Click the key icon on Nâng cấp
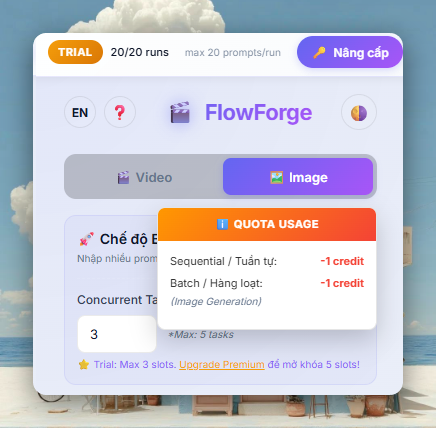 [319, 53]
